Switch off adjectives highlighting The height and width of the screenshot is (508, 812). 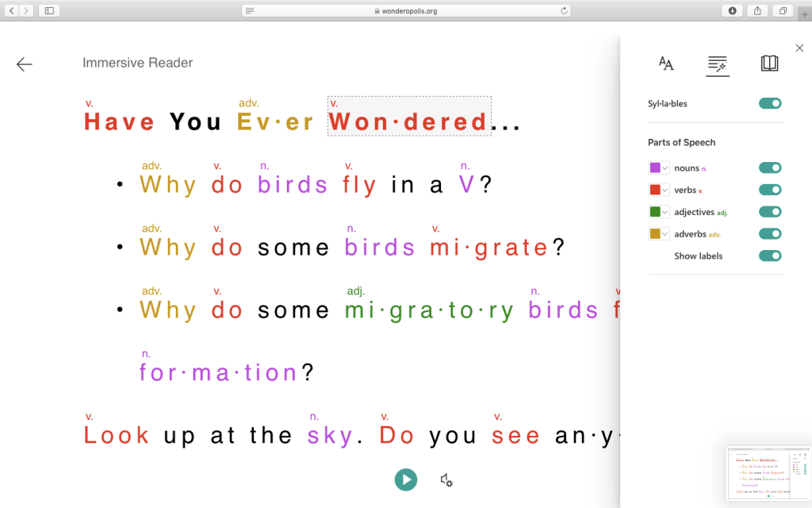769,212
